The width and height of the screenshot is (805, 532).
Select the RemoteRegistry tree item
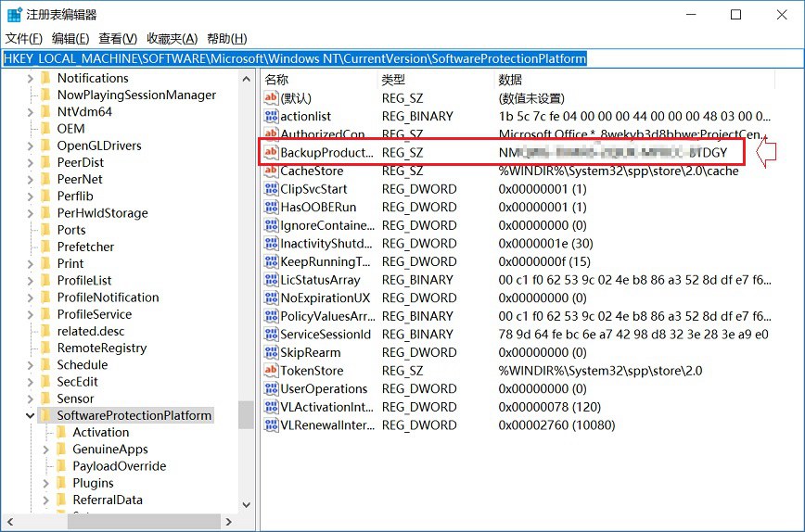(x=102, y=348)
